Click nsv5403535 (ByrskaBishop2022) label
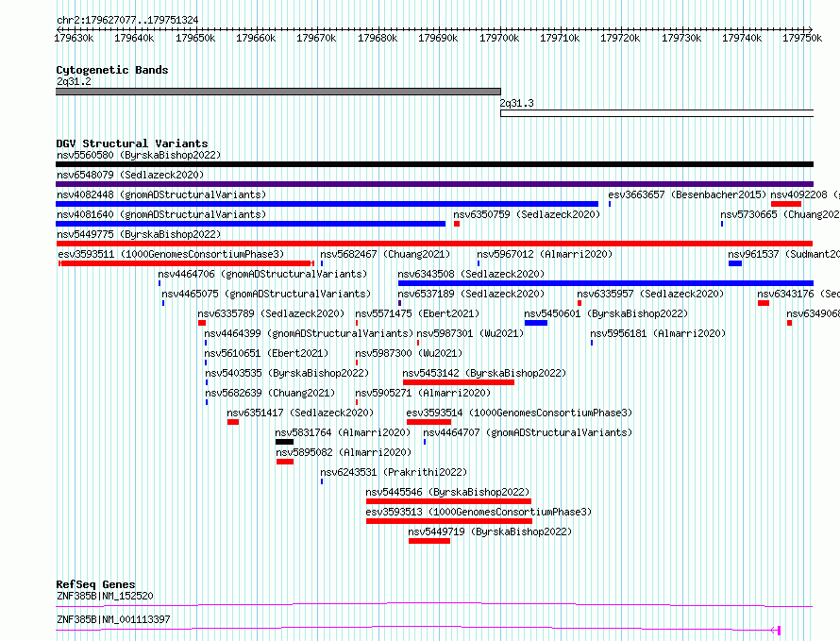This screenshot has width=840, height=641. click(287, 373)
